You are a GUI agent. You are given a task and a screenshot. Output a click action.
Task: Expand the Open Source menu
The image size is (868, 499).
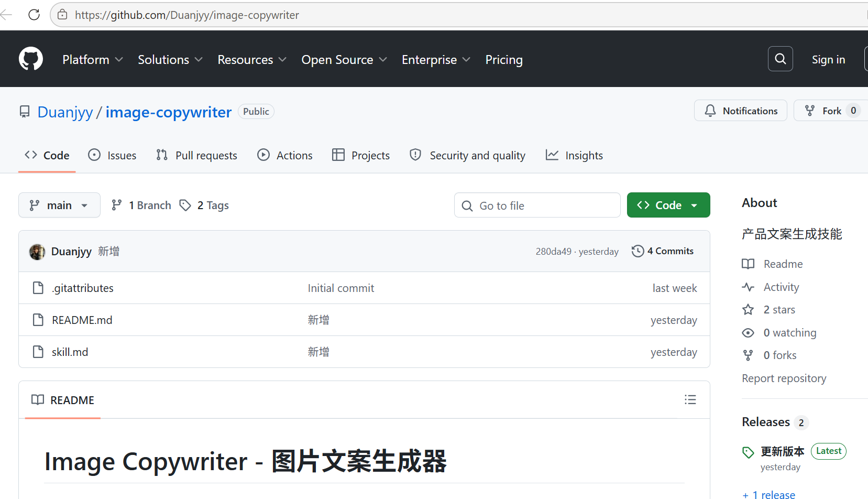coord(344,60)
